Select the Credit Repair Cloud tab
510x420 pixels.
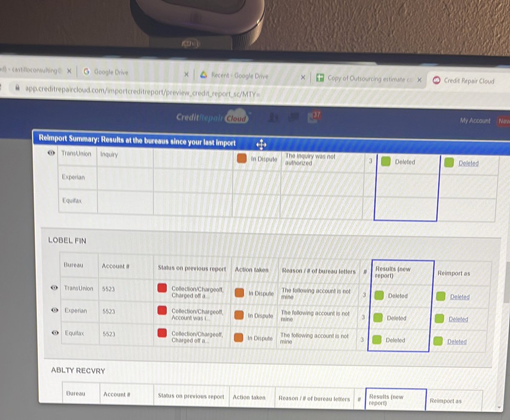coord(469,81)
